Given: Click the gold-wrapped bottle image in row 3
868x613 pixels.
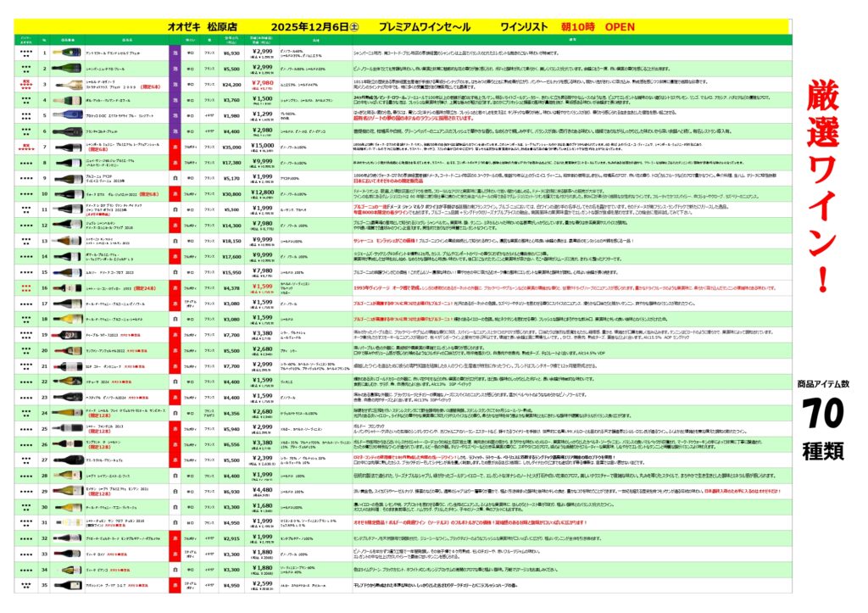Looking at the screenshot, I should tap(68, 84).
